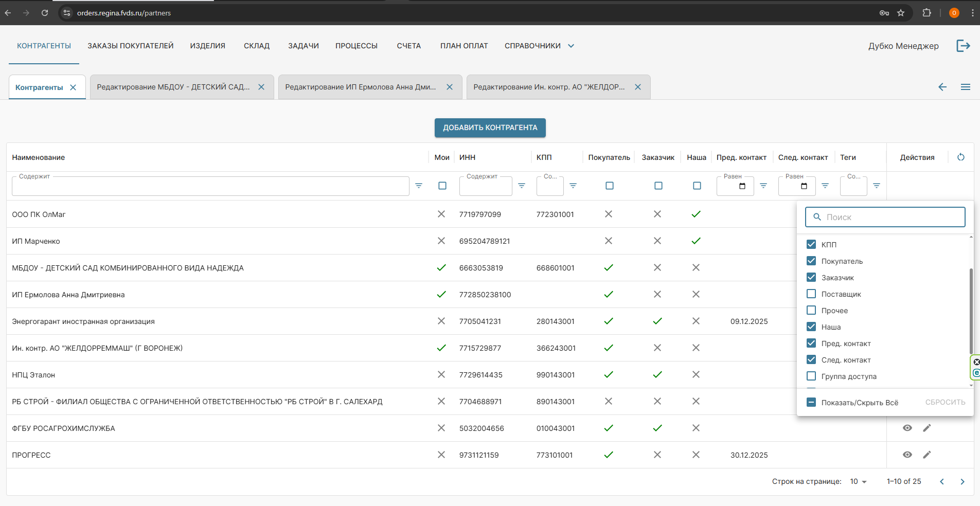This screenshot has width=980, height=506.
Task: Click edit pencil for ПРОГРЕСС row
Action: pos(926,455)
